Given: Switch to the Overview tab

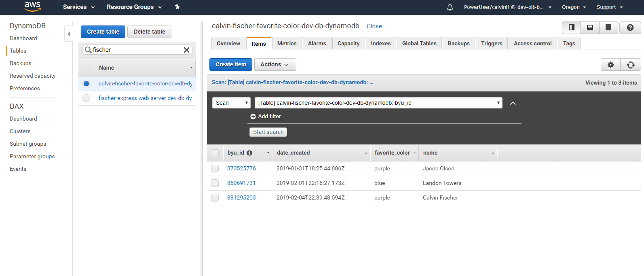Looking at the screenshot, I should click(x=228, y=43).
